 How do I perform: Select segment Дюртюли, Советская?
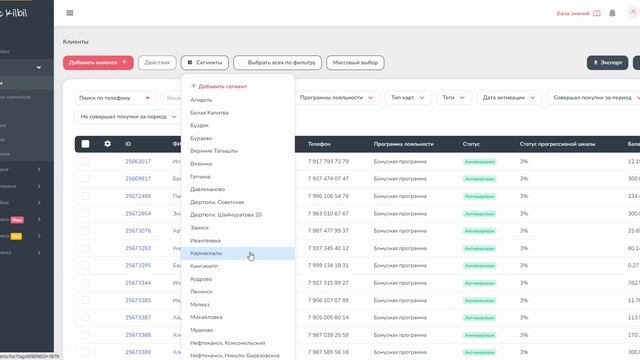click(x=238, y=202)
